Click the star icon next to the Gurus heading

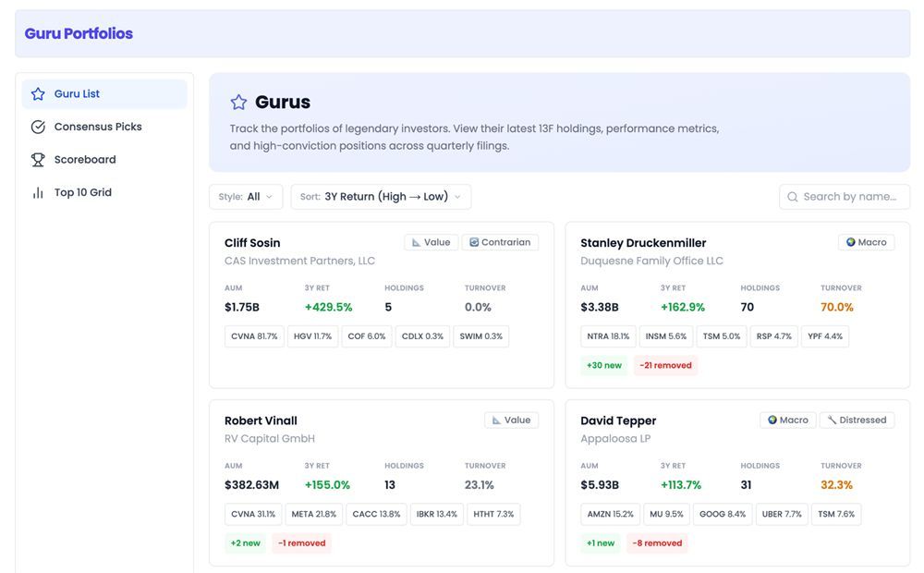point(238,102)
